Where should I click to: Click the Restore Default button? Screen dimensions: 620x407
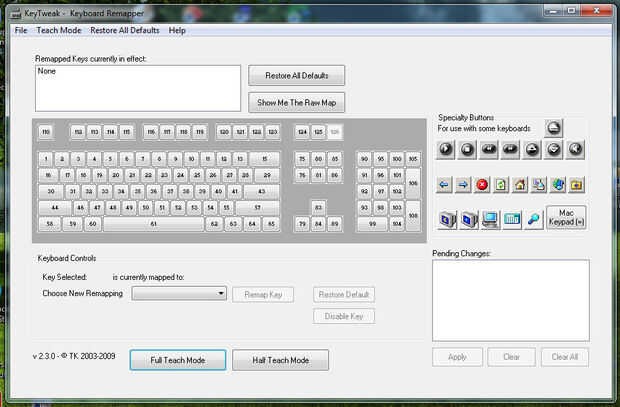tap(344, 295)
